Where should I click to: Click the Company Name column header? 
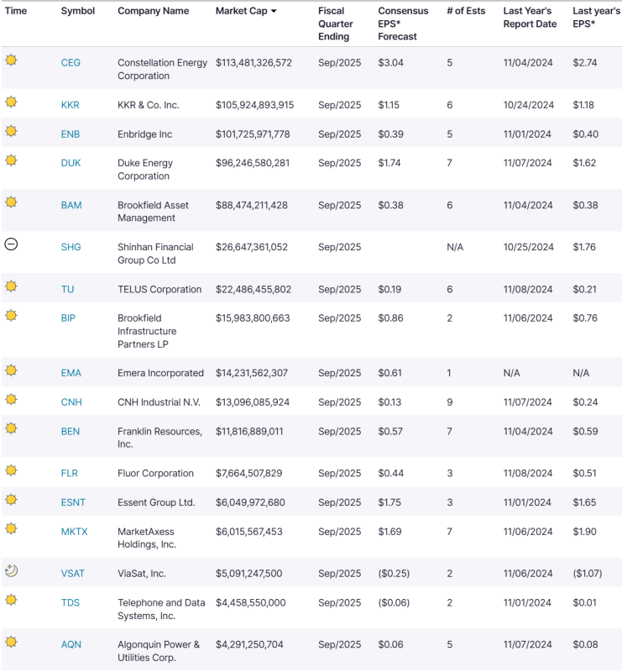(153, 12)
